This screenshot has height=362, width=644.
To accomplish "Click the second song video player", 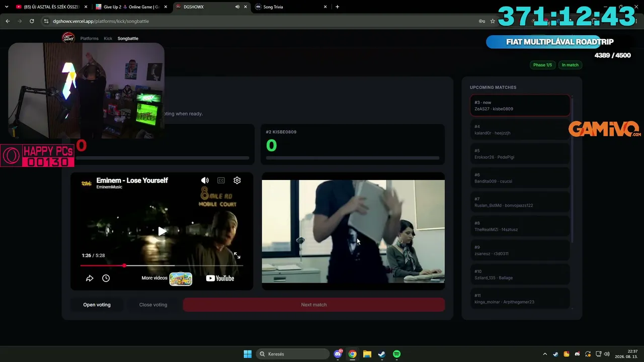I will (x=353, y=231).
